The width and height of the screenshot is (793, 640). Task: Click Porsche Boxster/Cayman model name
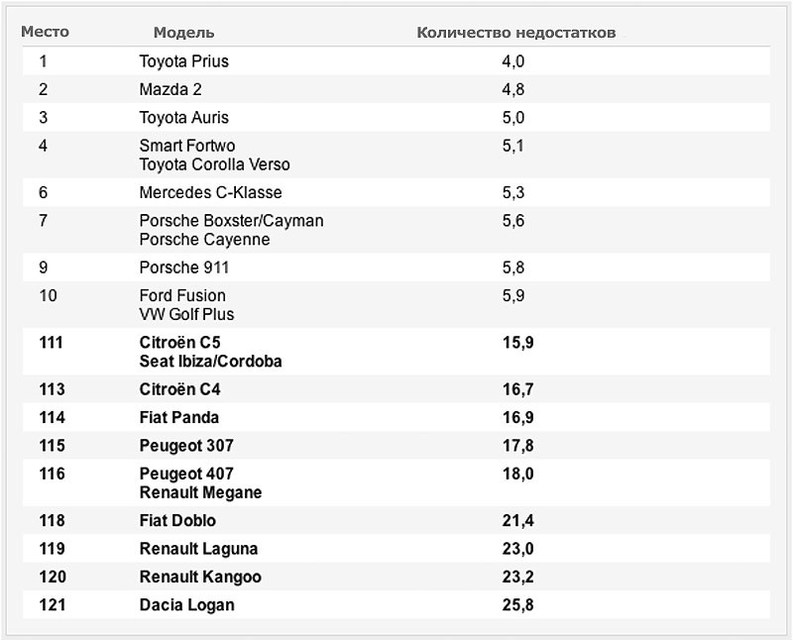click(231, 221)
